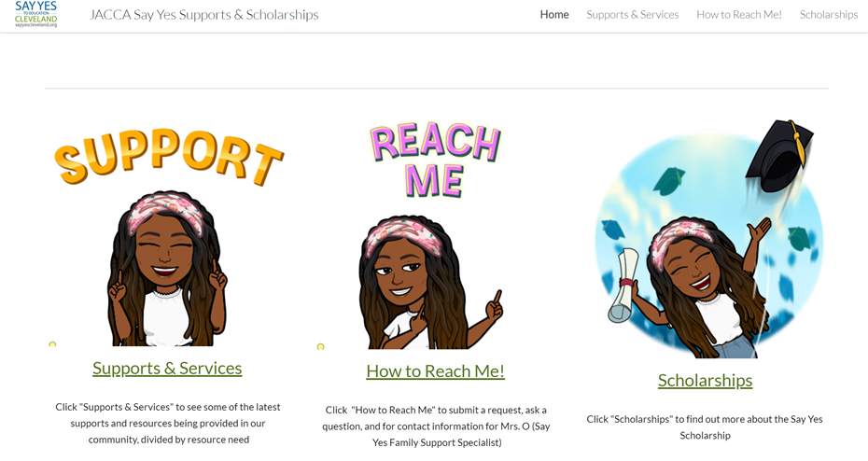This screenshot has width=868, height=461.
Task: Click the pink REACH ME text graphic
Action: (435, 161)
